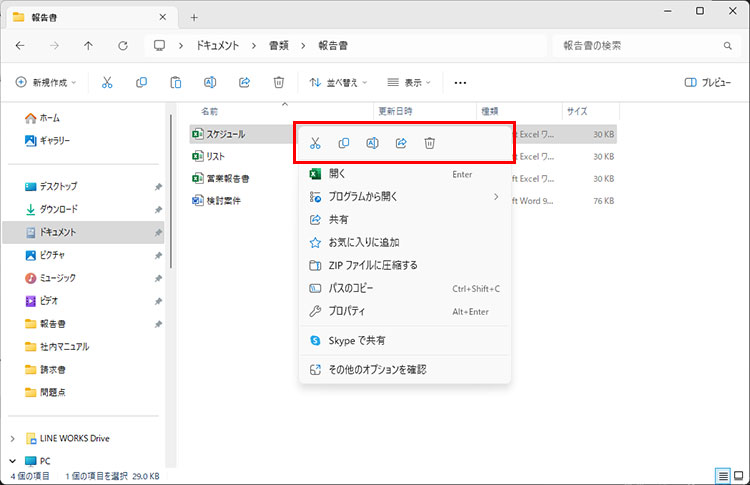This screenshot has height=485, width=750.
Task: Click the 報告書の検索 search box
Action: [x=640, y=46]
